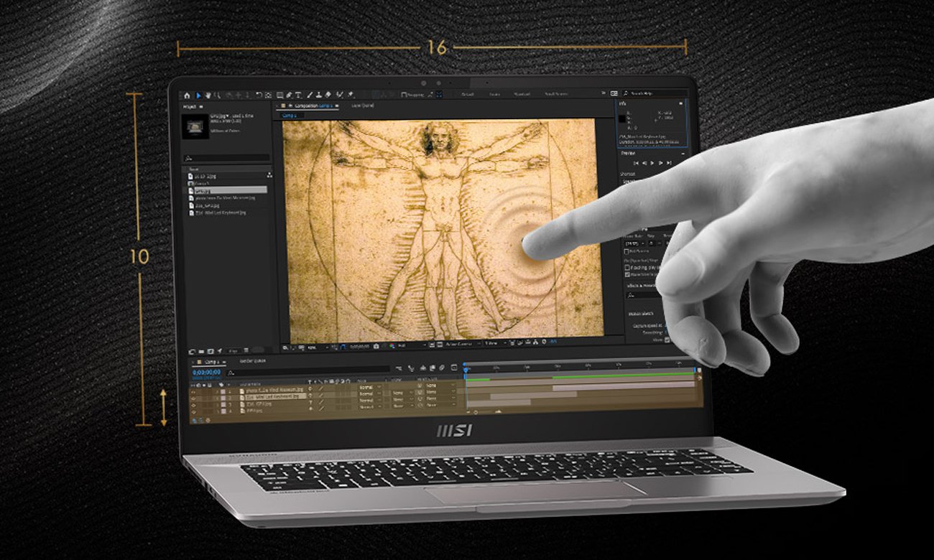Toggle visibility eye of layer 1
Image resolution: width=934 pixels, height=560 pixels.
(193, 392)
